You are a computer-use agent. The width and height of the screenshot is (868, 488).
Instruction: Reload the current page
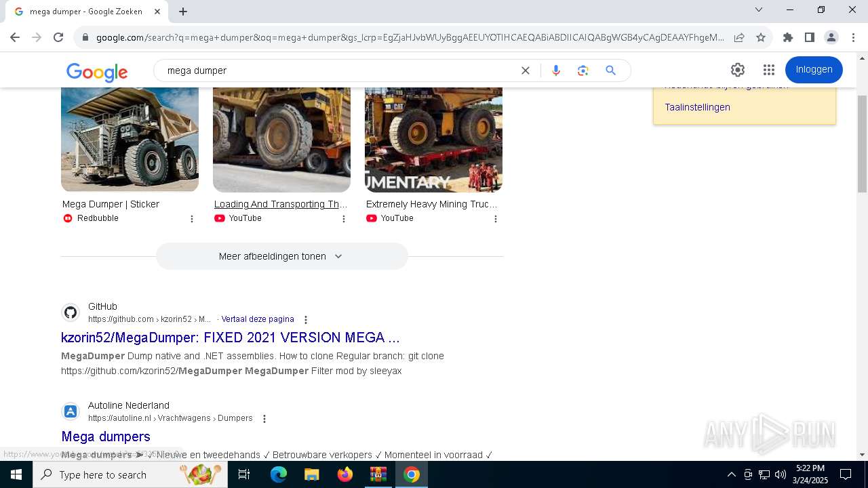58,37
